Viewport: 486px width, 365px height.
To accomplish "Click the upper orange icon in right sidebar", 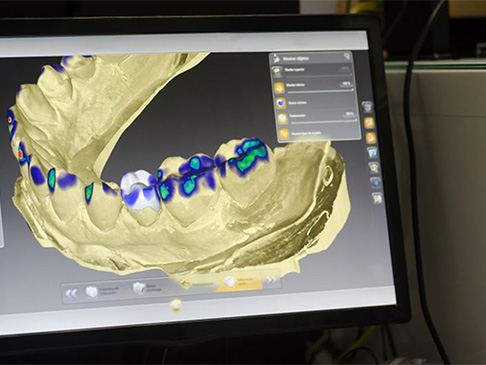I will [369, 123].
